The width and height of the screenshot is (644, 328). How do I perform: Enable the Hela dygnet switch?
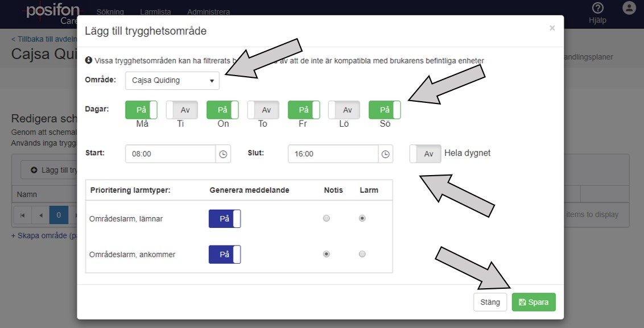coord(426,153)
